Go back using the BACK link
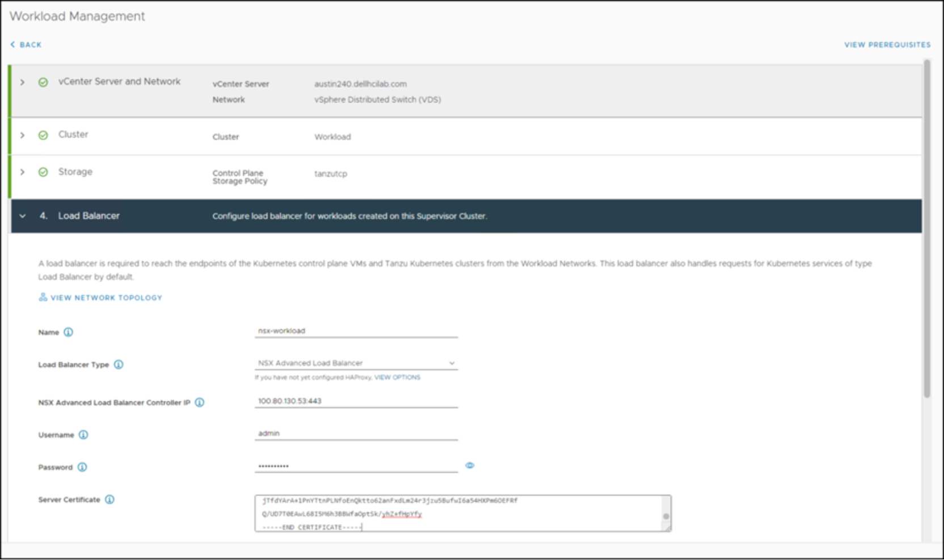The image size is (944, 560). (x=26, y=45)
